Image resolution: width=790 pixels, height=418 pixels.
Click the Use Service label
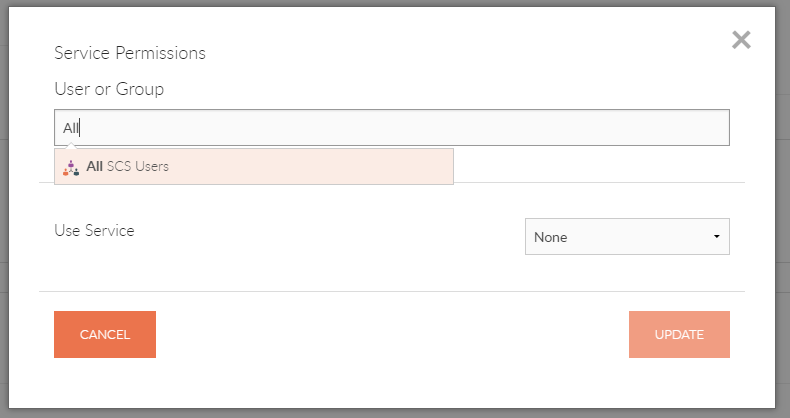[94, 231]
